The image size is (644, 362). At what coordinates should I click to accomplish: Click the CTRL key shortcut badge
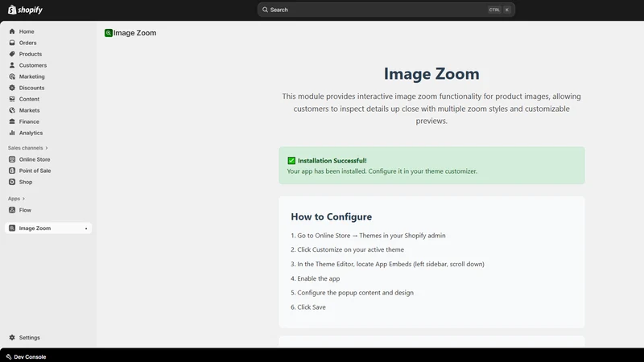click(494, 10)
